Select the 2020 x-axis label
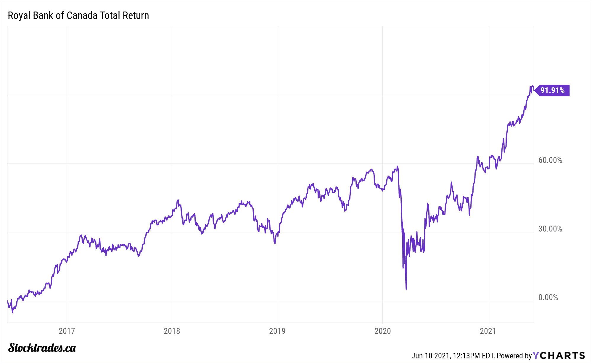The image size is (592, 364). (382, 331)
